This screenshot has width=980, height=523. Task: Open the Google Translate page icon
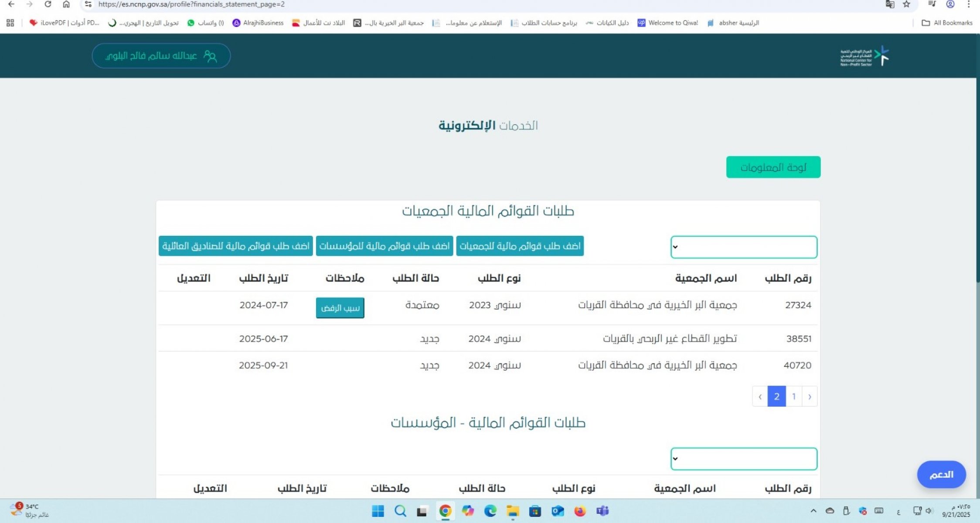point(890,4)
